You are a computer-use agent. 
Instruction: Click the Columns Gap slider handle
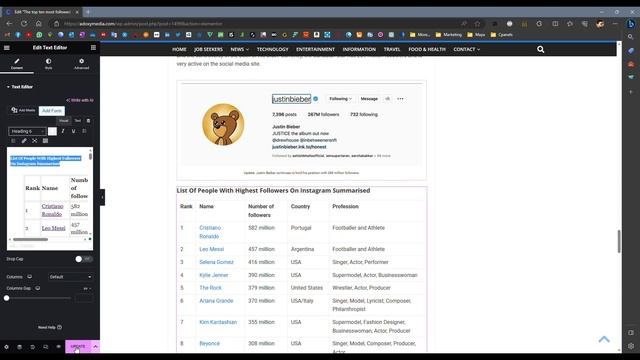(x=7, y=298)
